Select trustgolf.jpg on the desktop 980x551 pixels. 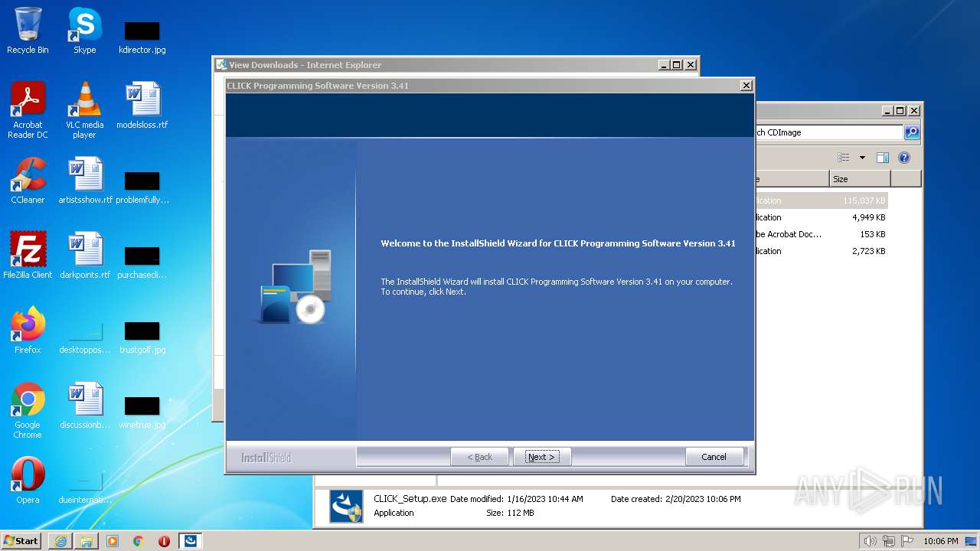[x=142, y=337]
